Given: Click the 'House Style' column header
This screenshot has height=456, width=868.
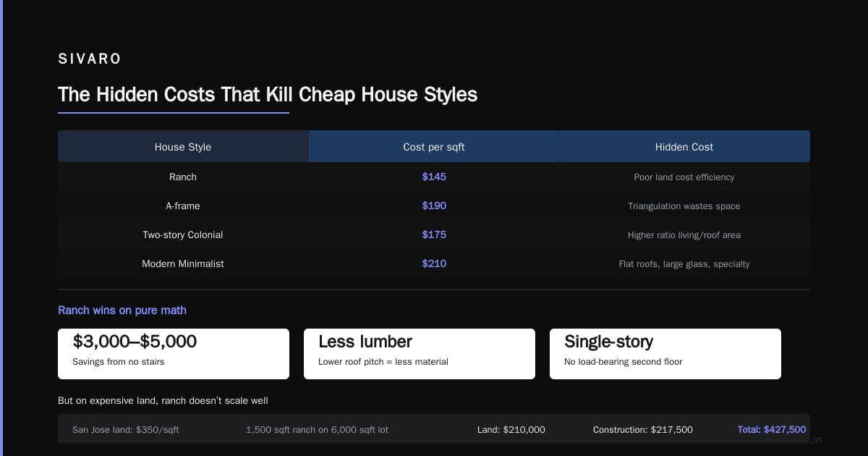Looking at the screenshot, I should [x=183, y=147].
